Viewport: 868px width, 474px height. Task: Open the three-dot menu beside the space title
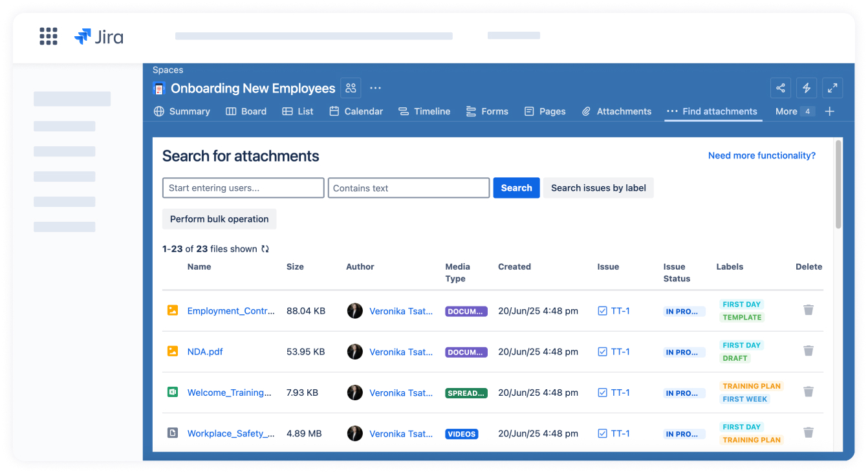[375, 88]
